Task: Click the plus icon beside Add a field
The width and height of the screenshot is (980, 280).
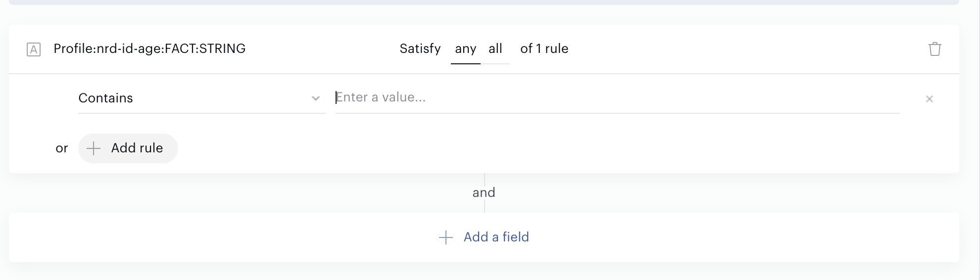Action: [x=446, y=237]
